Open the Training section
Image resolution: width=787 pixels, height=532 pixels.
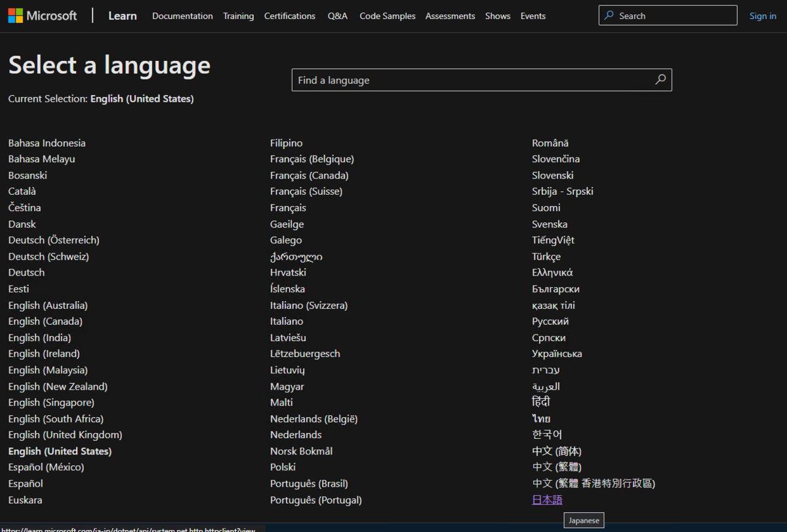[x=238, y=16]
